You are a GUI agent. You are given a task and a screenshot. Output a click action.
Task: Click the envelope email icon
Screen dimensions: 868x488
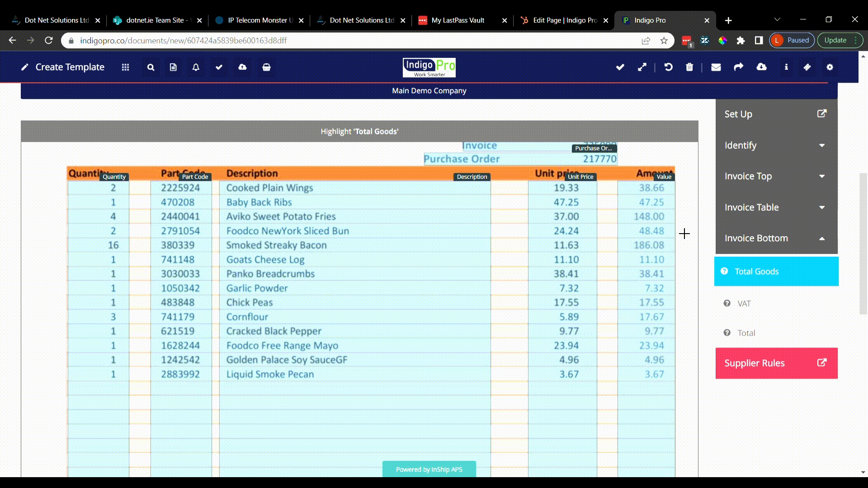click(x=716, y=67)
